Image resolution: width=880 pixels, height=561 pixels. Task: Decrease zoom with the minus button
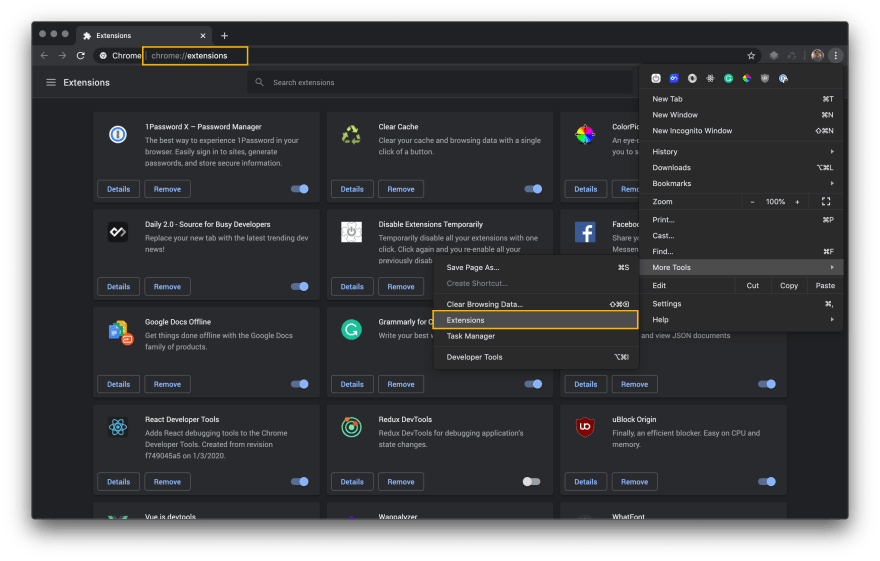[752, 201]
